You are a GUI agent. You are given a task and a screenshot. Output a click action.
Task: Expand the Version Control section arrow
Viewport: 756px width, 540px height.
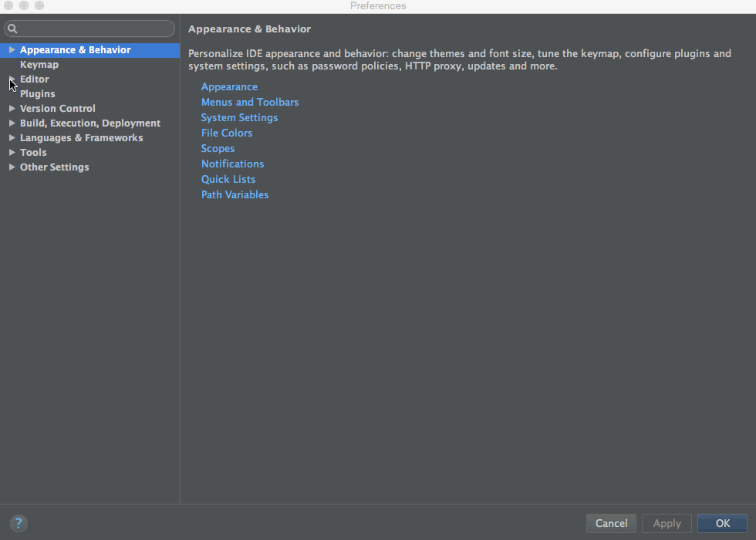coord(12,109)
